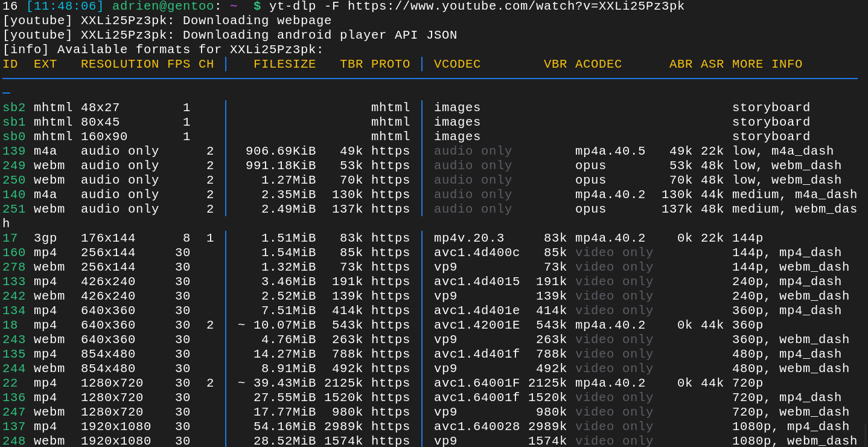Click format ID sb1
This screenshot has height=447, width=868.
point(14,122)
